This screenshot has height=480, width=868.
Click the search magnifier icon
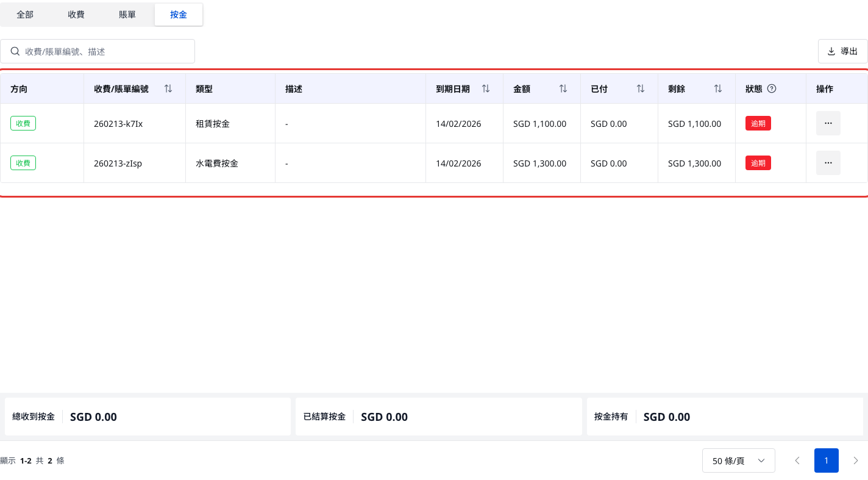pos(15,51)
